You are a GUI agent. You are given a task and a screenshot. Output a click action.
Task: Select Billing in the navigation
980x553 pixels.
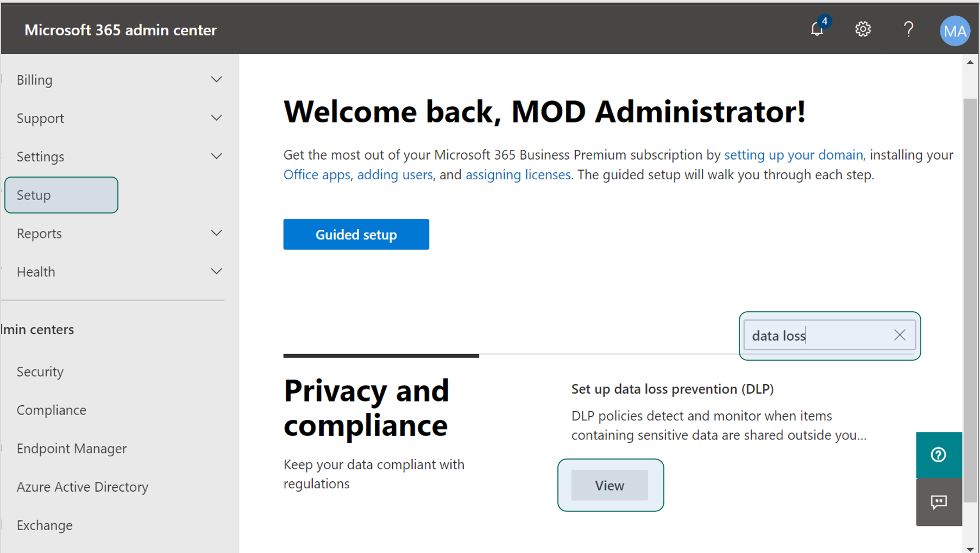[x=35, y=80]
